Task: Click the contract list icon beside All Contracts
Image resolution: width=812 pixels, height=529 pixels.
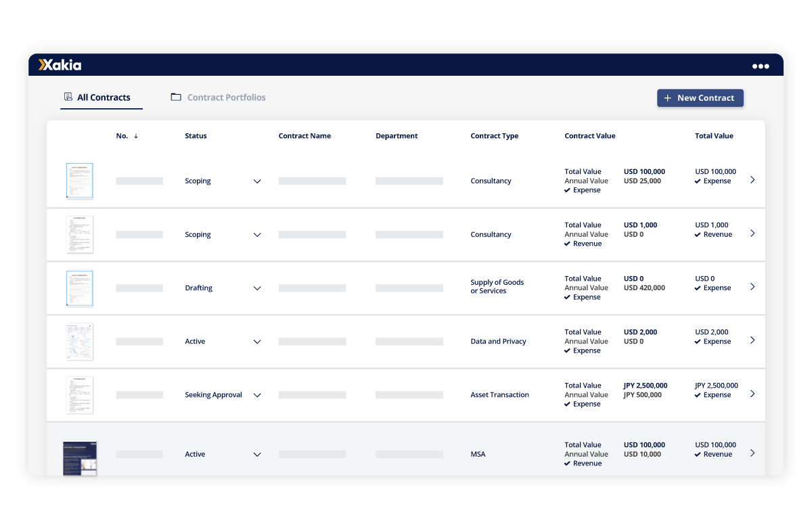Action: pos(68,97)
